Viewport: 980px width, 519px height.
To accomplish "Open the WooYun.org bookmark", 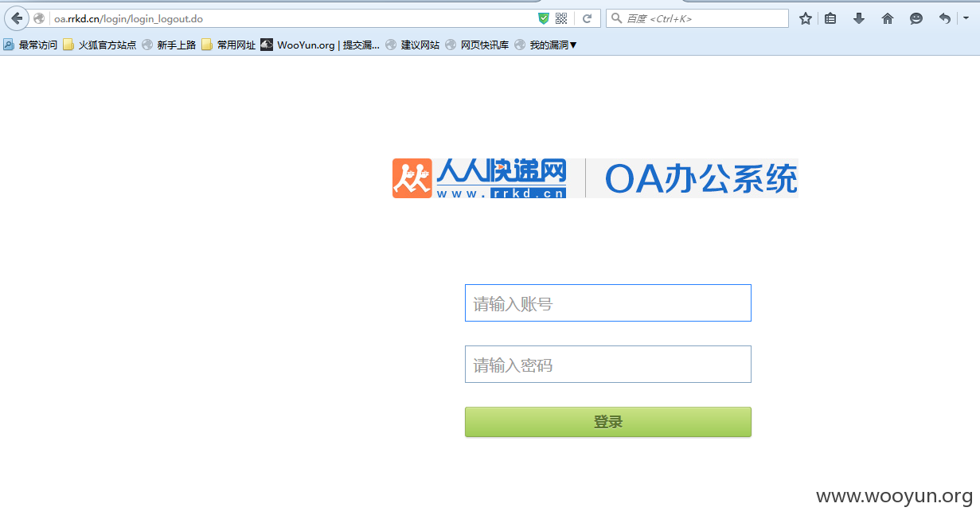I will (x=320, y=45).
